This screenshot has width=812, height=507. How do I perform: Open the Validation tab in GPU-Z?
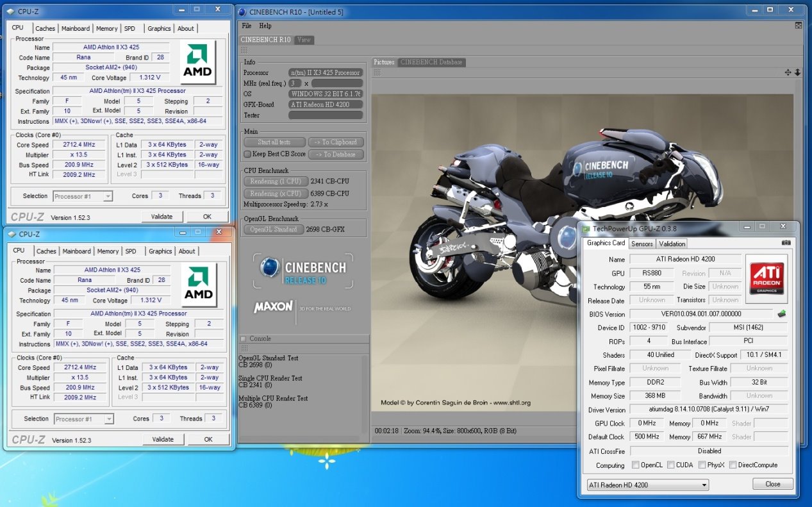[x=672, y=244]
